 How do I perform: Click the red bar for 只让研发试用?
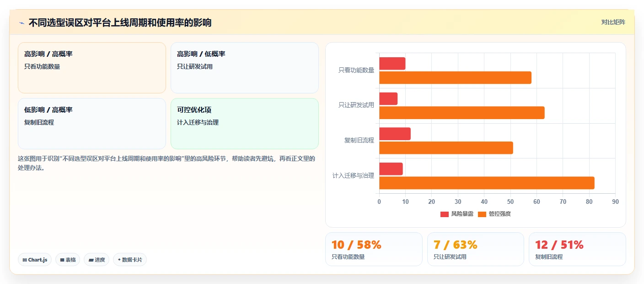(x=388, y=98)
